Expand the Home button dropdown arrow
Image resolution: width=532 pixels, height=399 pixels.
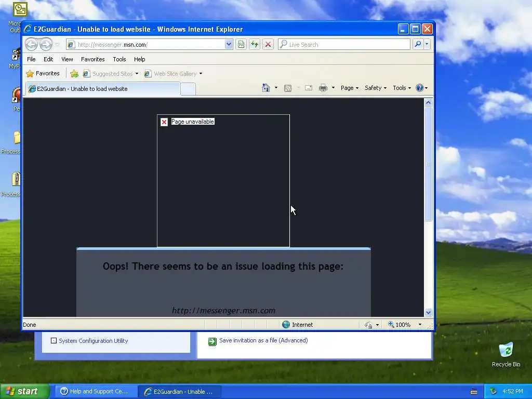276,88
